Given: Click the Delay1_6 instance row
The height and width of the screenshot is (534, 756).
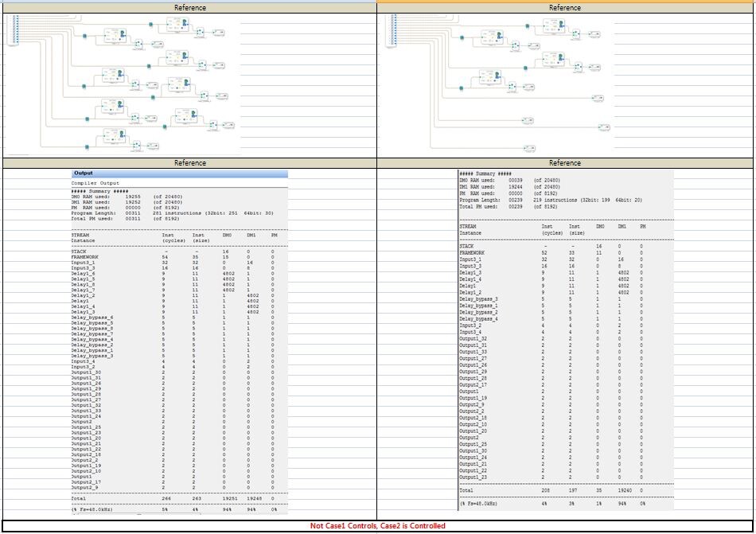Looking at the screenshot, I should pos(173,274).
